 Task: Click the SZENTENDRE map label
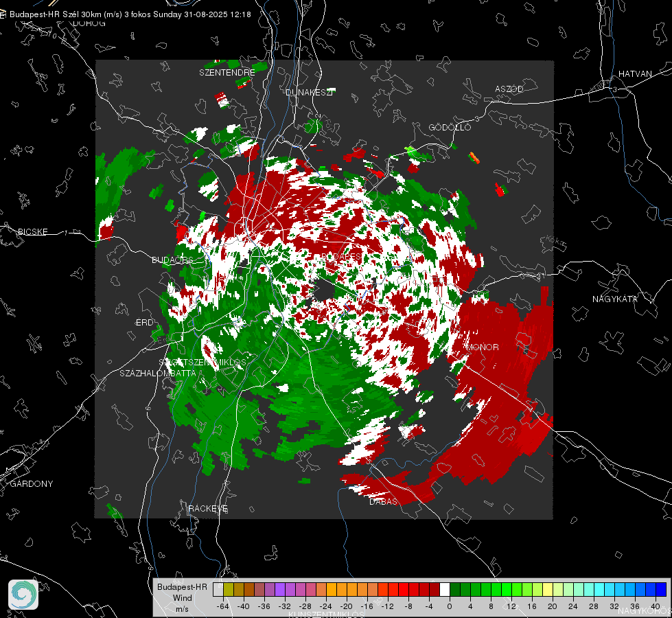[x=227, y=73]
